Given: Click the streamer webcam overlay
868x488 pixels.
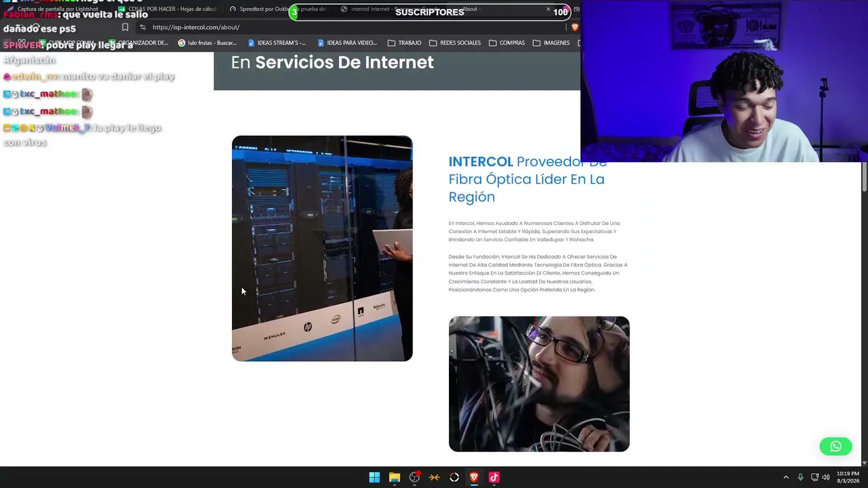Looking at the screenshot, I should (x=724, y=81).
